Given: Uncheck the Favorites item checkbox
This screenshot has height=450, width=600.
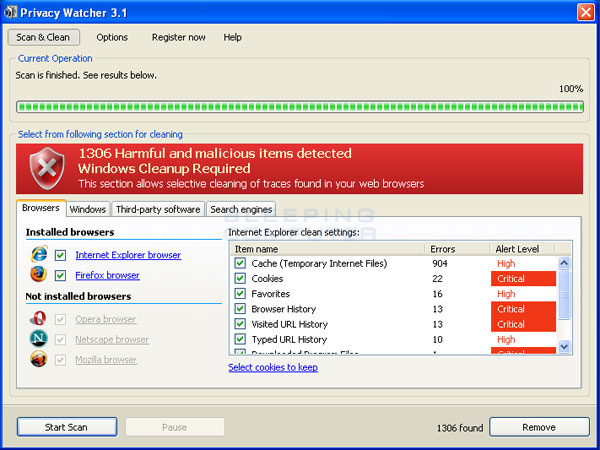Looking at the screenshot, I should coord(240,294).
